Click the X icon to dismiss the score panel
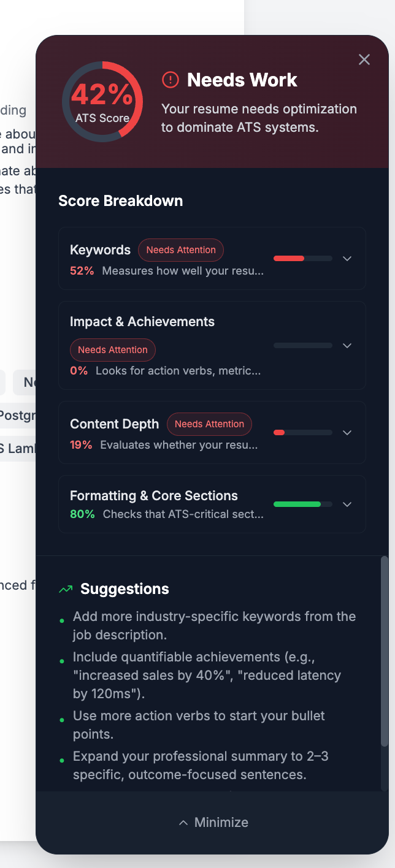The height and width of the screenshot is (868, 395). coord(364,59)
